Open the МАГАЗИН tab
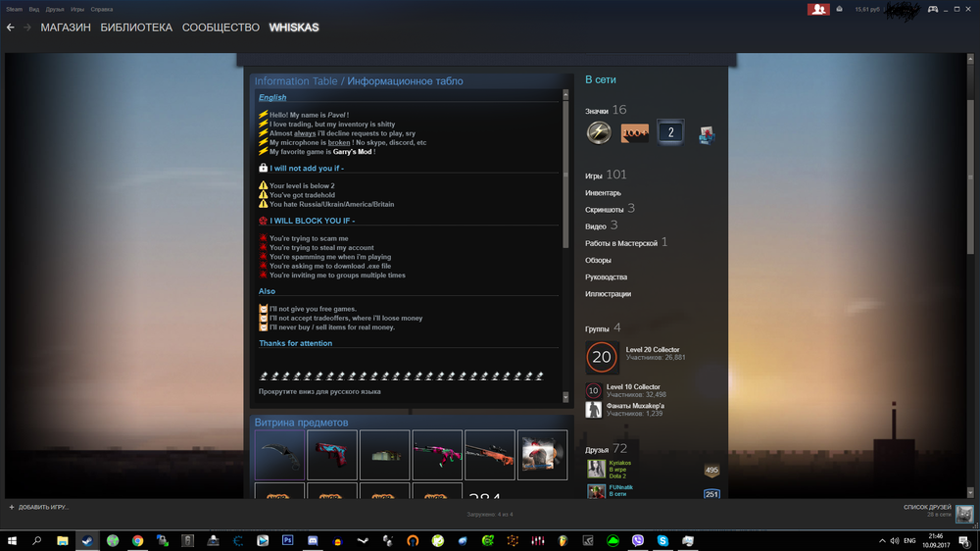The image size is (980, 551). click(x=66, y=27)
